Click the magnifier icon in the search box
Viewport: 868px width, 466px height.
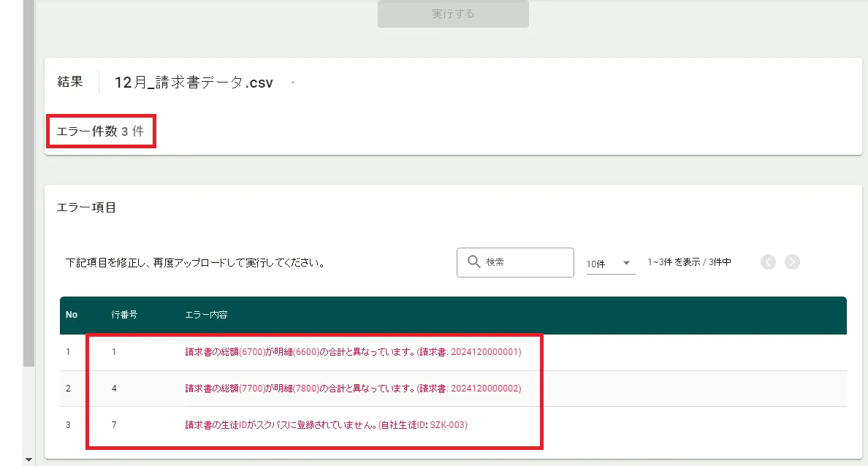[x=474, y=261]
